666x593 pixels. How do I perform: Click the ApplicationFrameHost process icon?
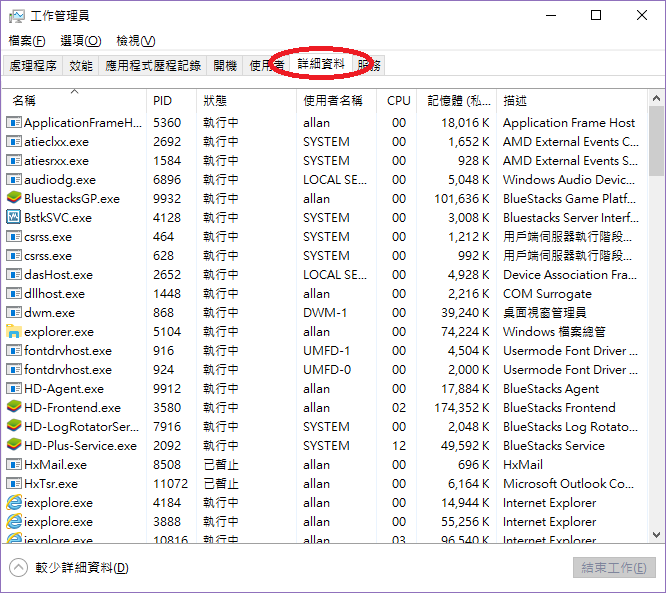click(x=14, y=123)
